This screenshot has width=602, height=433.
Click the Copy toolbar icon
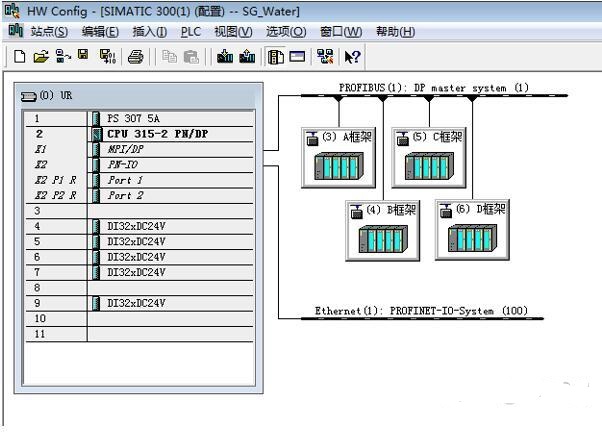pyautogui.click(x=169, y=57)
